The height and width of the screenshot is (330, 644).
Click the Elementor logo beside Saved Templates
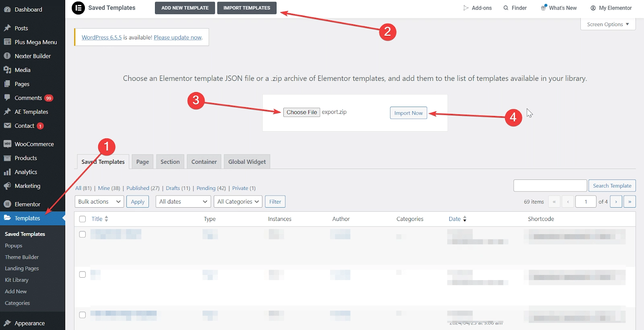(78, 8)
